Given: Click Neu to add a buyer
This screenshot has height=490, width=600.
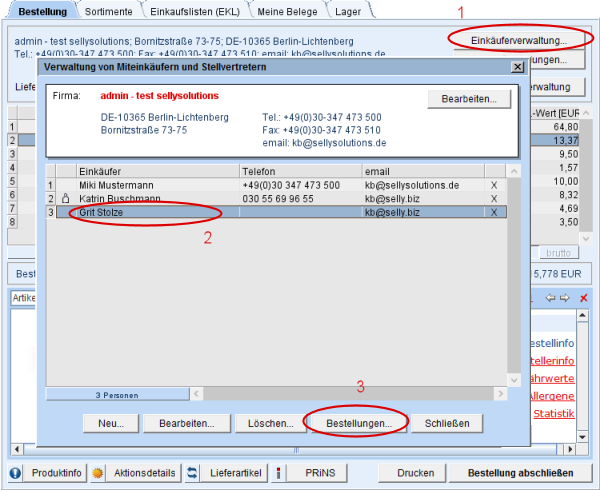Looking at the screenshot, I should 110,423.
